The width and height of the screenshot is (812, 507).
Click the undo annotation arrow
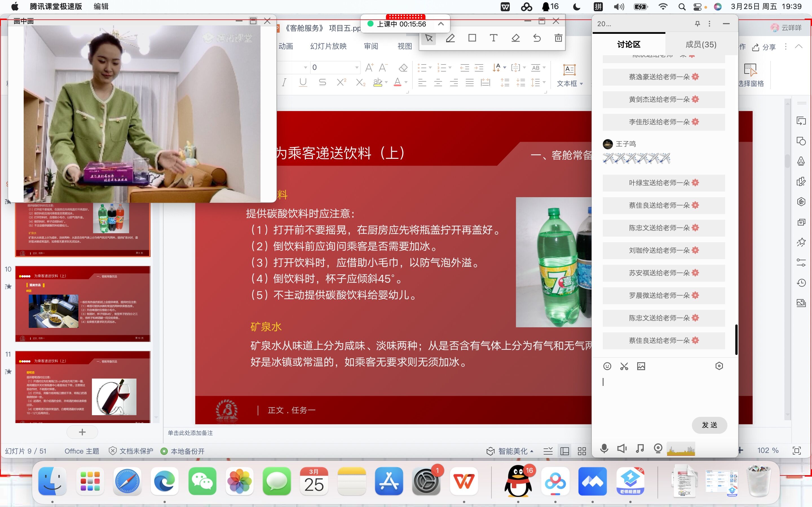[x=537, y=38]
